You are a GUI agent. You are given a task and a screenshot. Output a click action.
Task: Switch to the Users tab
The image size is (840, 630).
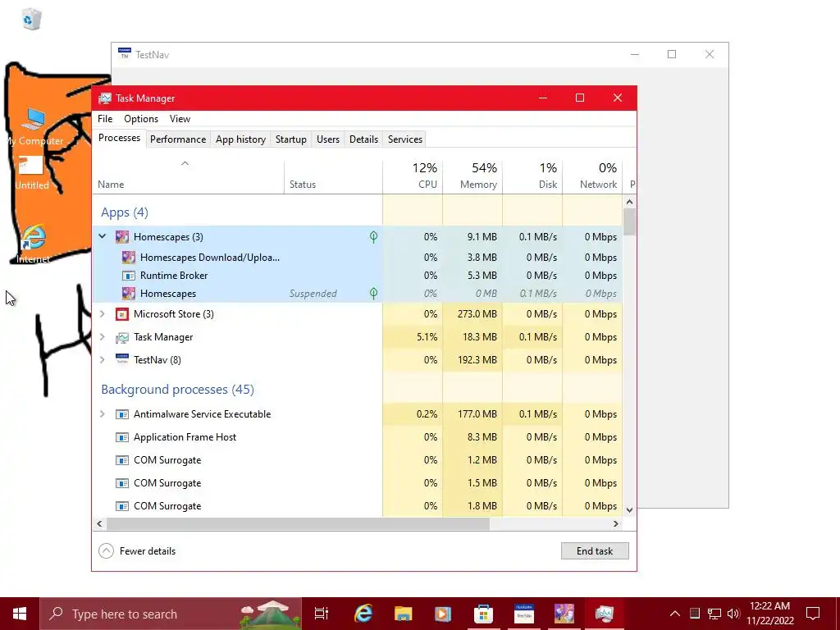328,139
